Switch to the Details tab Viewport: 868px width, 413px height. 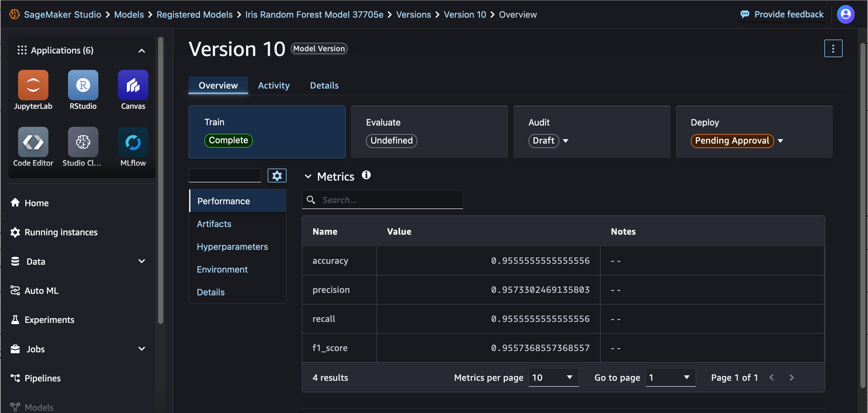[x=323, y=85]
